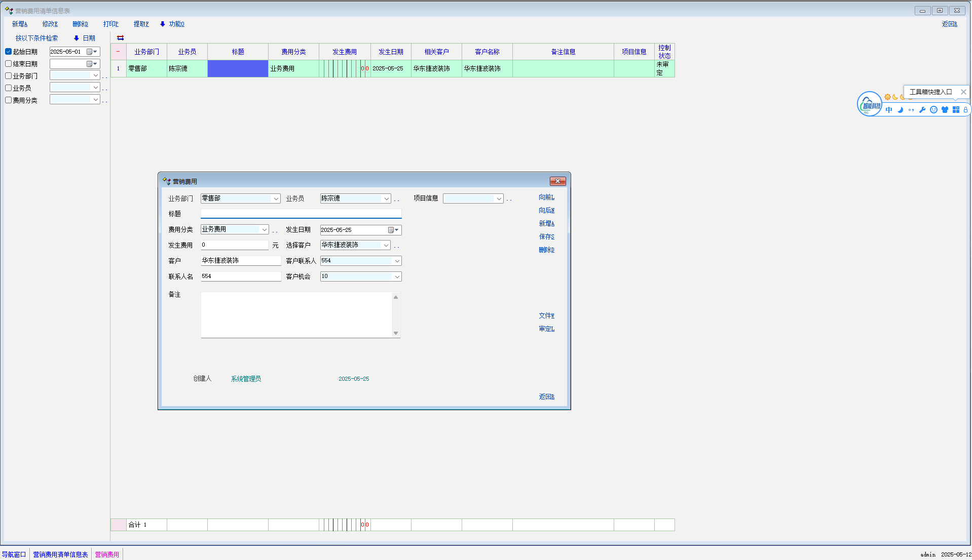The width and height of the screenshot is (972, 560).
Task: Open the 客户联系人 dropdown list
Action: [397, 261]
